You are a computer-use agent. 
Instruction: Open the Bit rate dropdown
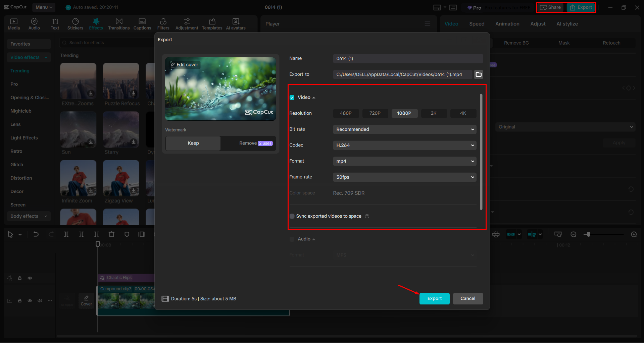tap(404, 129)
